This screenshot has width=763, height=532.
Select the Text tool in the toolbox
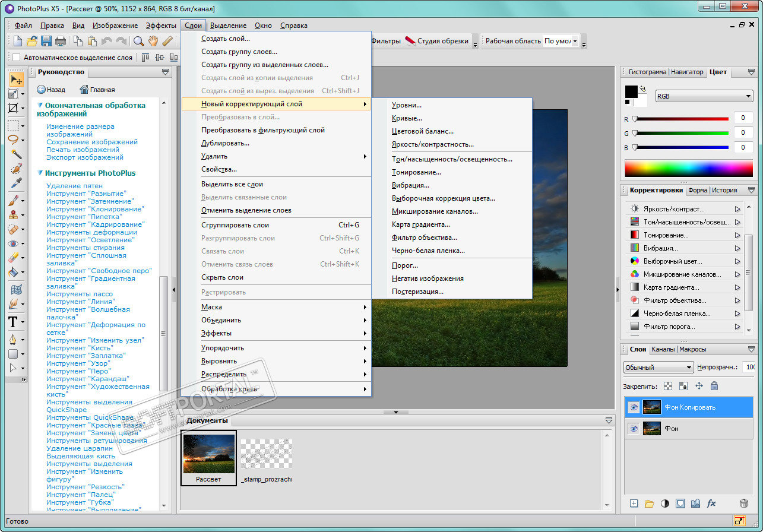point(13,322)
